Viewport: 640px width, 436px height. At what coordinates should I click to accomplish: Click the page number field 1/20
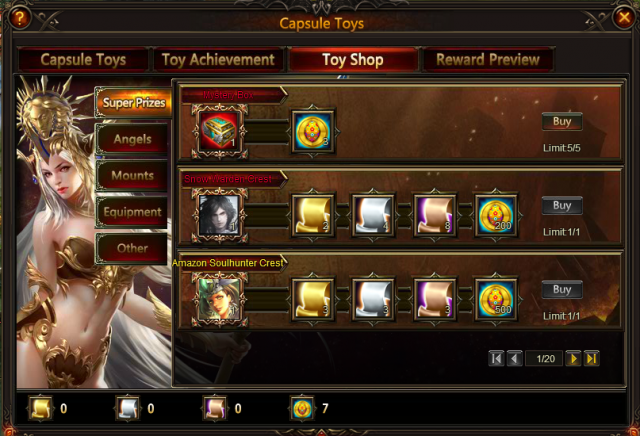(545, 359)
